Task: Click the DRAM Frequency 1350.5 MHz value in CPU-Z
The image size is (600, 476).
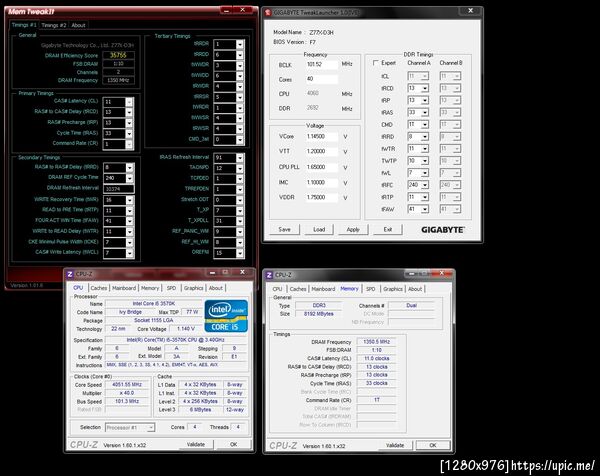Action: pyautogui.click(x=377, y=342)
